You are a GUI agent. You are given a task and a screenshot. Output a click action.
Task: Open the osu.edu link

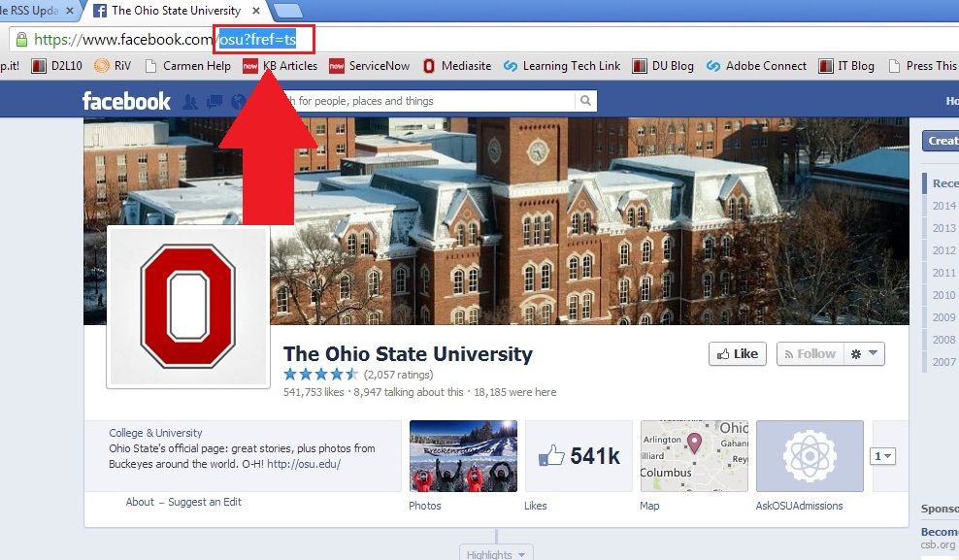pyautogui.click(x=304, y=464)
